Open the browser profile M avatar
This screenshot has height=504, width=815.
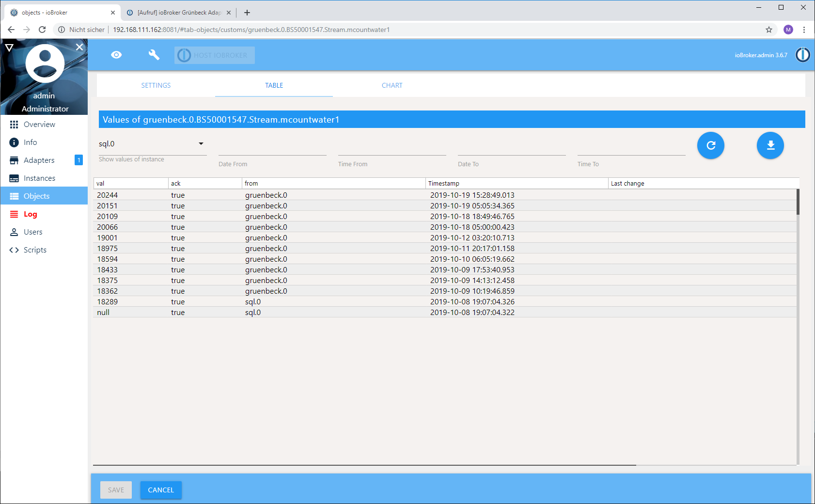pyautogui.click(x=788, y=30)
